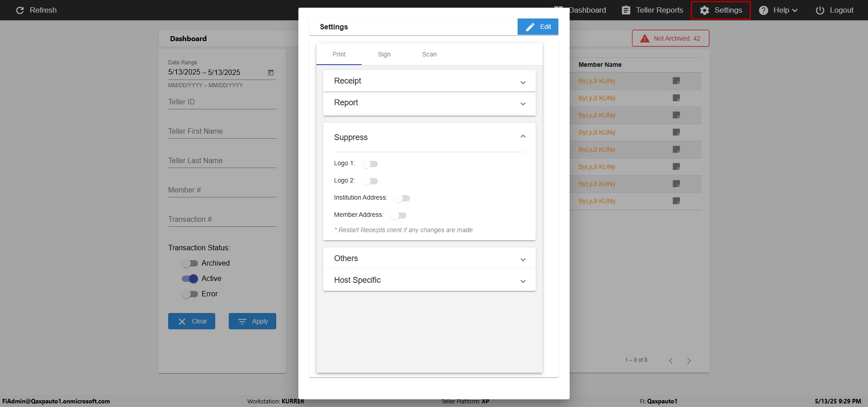This screenshot has height=407, width=868.
Task: Go to next page of results
Action: (x=689, y=360)
